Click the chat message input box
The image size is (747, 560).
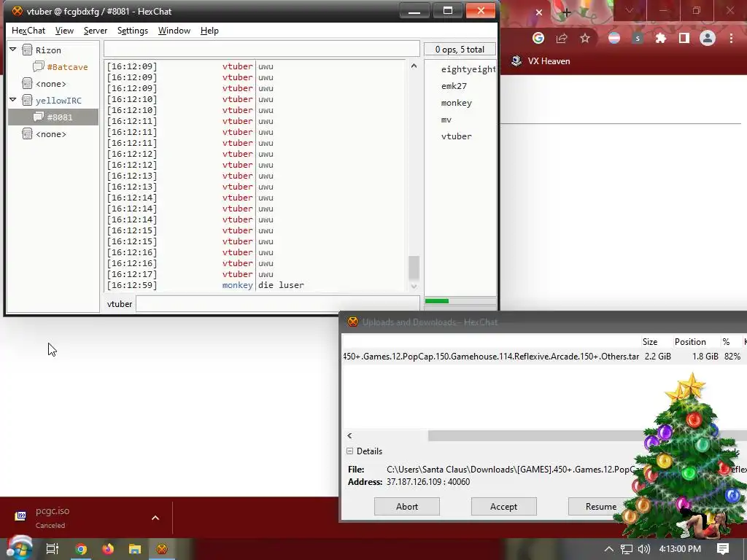[x=277, y=304]
